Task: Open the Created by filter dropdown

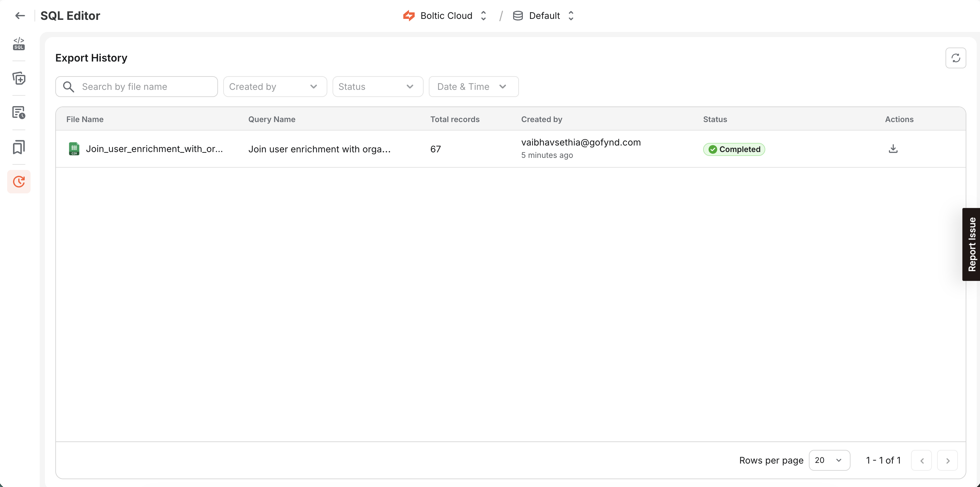Action: (275, 87)
